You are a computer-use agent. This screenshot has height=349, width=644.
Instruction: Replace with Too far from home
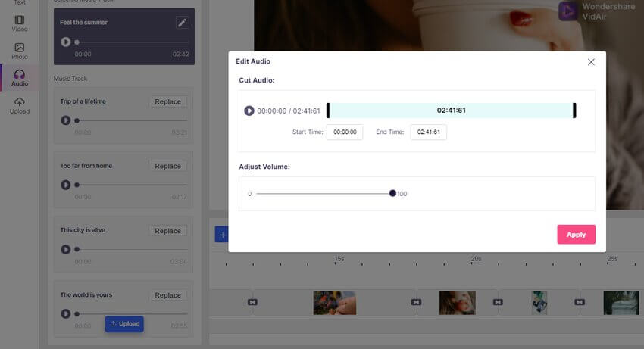coord(167,166)
